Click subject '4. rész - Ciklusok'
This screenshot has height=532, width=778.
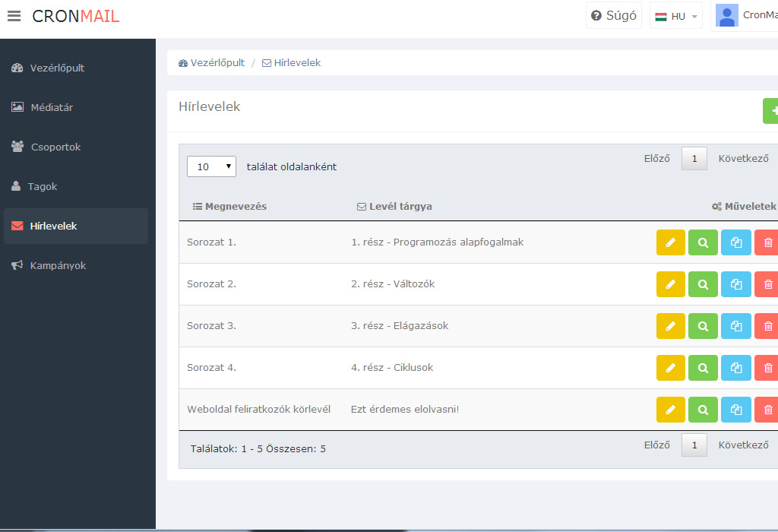392,368
